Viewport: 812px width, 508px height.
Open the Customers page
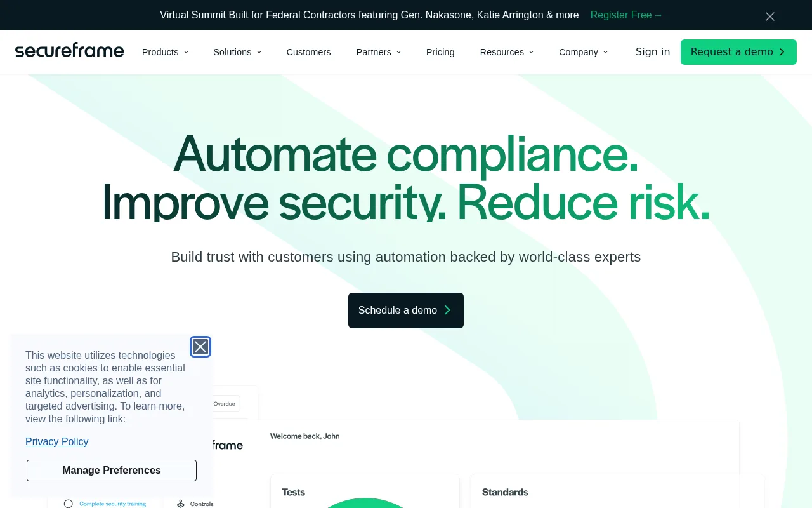[308, 52]
